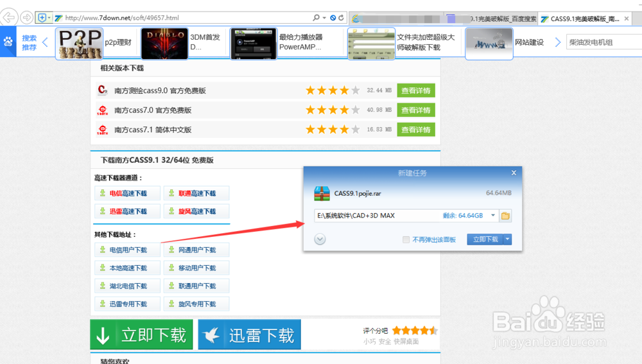
Task: Click the 湖北电信下载 link
Action: pos(127,286)
